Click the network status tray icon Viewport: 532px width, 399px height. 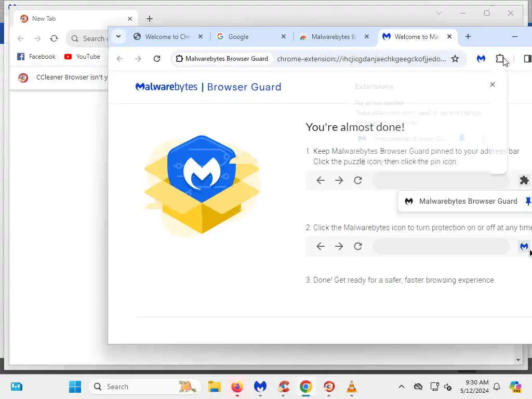tap(434, 387)
